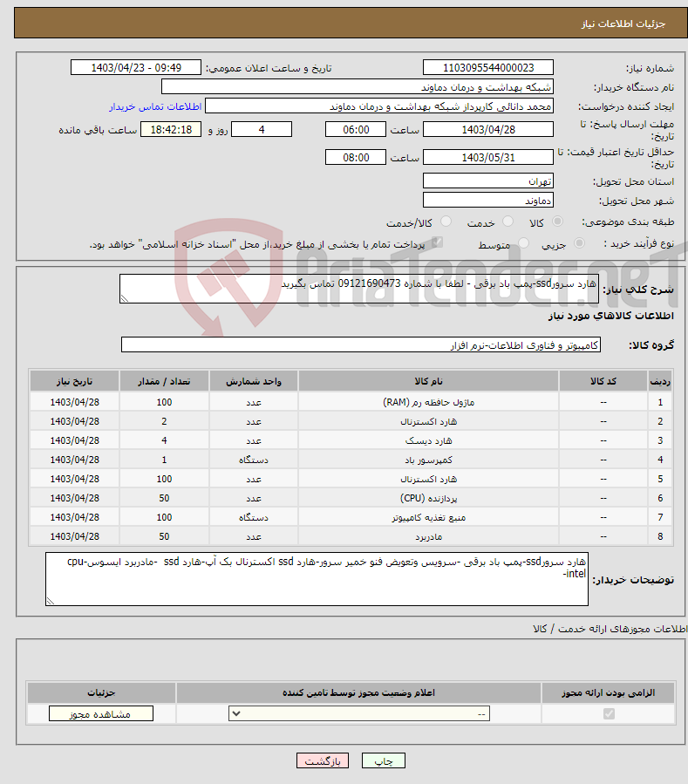Viewport: 688px width, 784px height.
Task: Click the remaining days field showing 4
Action: tap(262, 129)
